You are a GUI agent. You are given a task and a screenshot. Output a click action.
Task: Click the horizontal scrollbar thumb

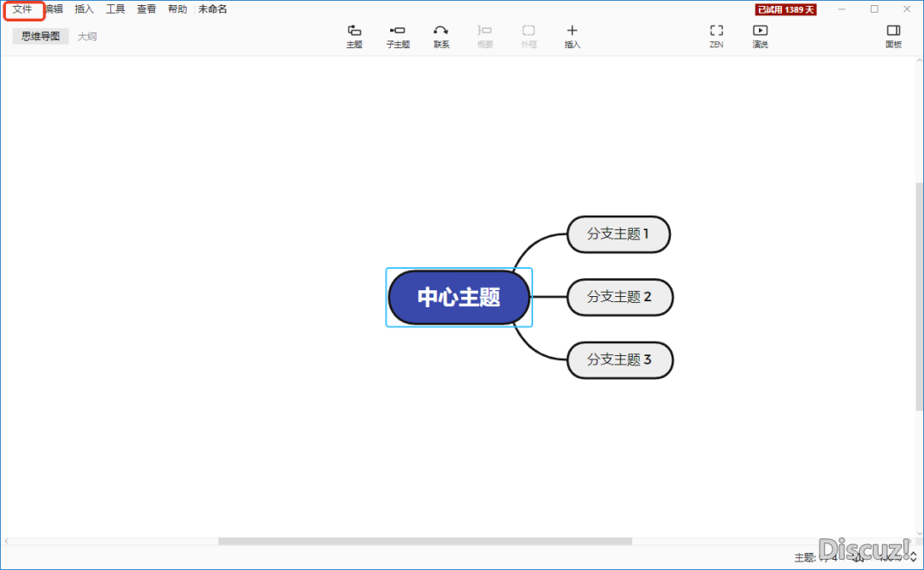[x=425, y=541]
